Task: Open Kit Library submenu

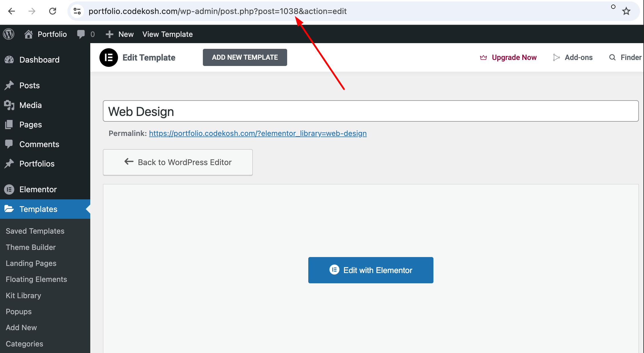Action: [x=23, y=296]
